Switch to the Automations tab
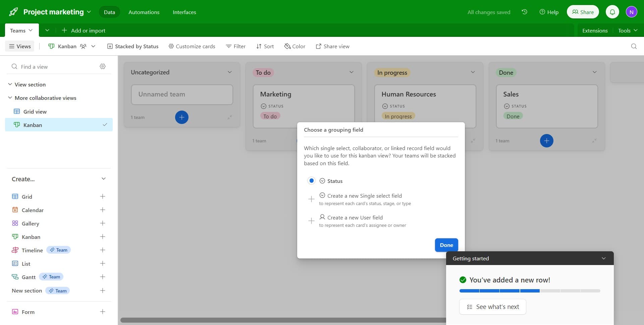This screenshot has width=644, height=325. click(144, 12)
